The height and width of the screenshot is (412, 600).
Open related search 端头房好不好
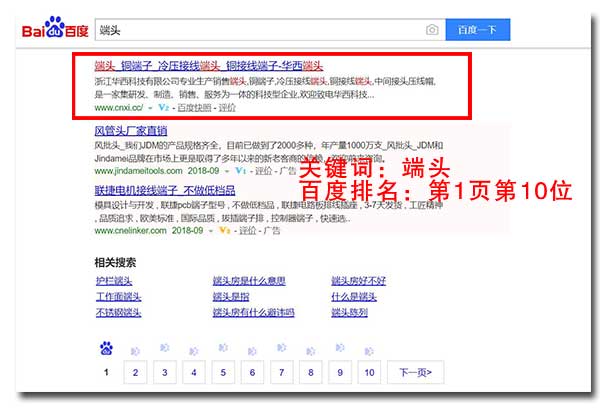point(359,281)
